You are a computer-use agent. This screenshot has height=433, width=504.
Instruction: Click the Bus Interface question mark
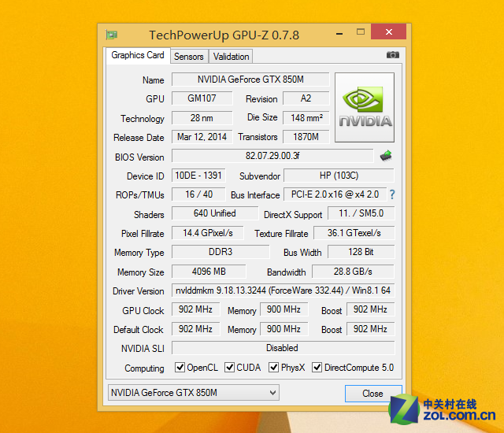click(391, 194)
